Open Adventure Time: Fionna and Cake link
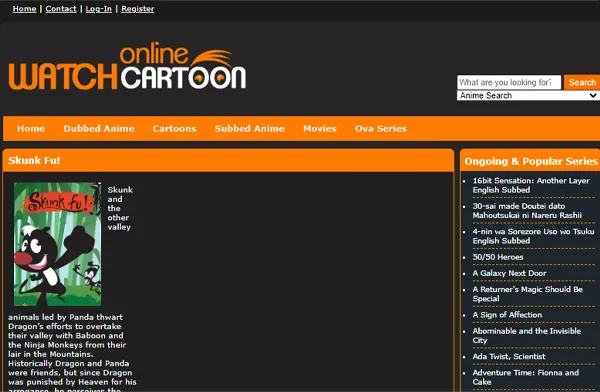 525,377
